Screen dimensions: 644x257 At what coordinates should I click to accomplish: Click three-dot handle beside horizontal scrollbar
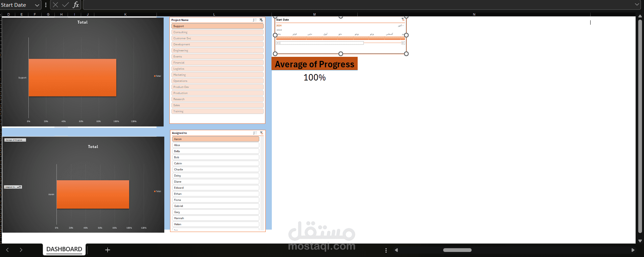point(386,250)
